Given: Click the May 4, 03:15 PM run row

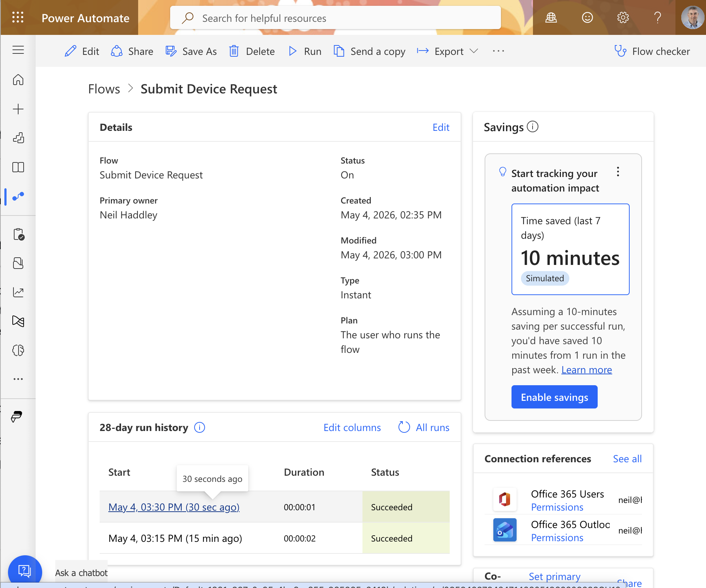Looking at the screenshot, I should point(274,538).
